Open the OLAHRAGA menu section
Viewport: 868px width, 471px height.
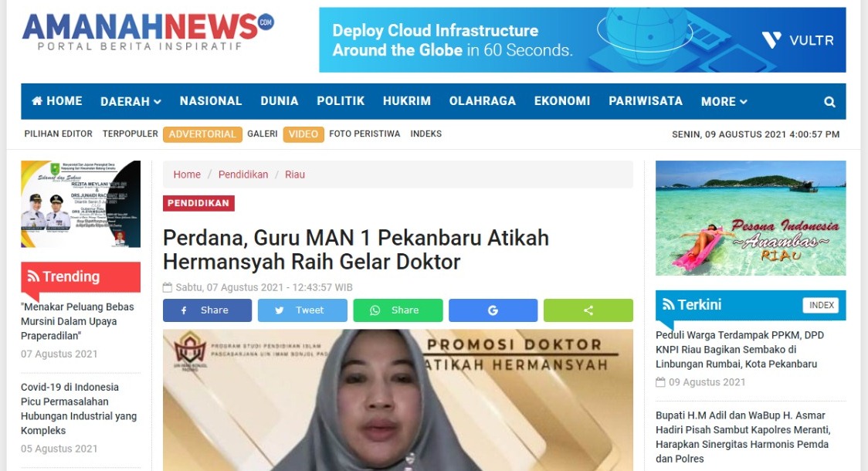pyautogui.click(x=482, y=101)
